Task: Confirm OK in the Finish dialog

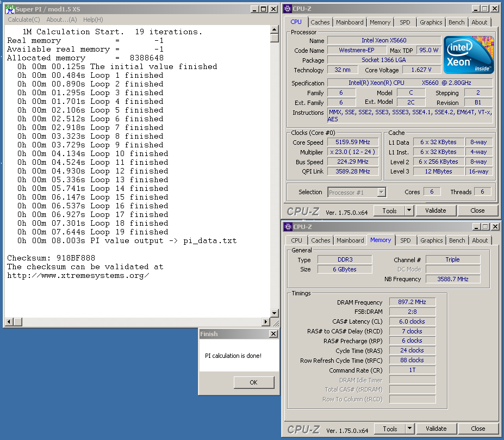Action: point(253,382)
